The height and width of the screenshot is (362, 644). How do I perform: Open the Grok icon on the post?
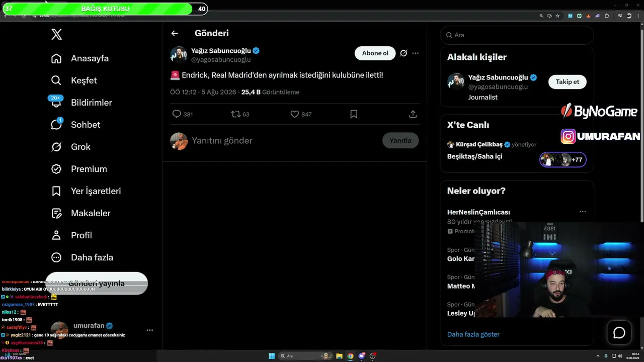pyautogui.click(x=404, y=53)
